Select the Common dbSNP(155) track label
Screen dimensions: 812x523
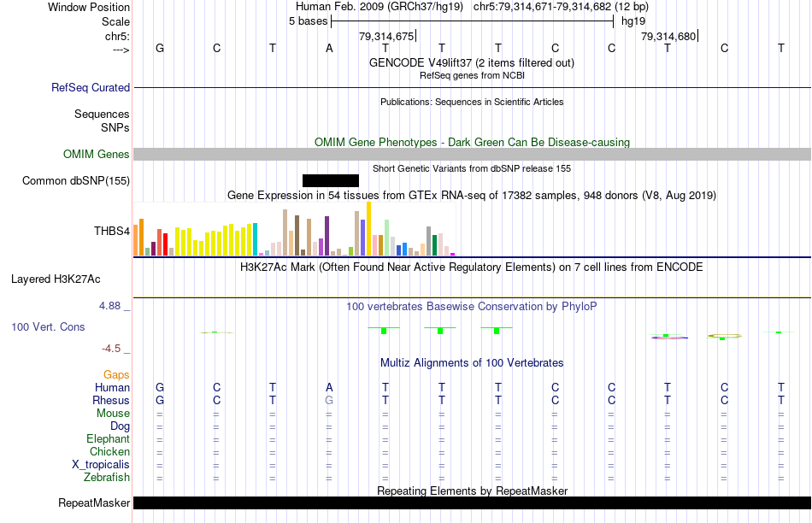75,180
